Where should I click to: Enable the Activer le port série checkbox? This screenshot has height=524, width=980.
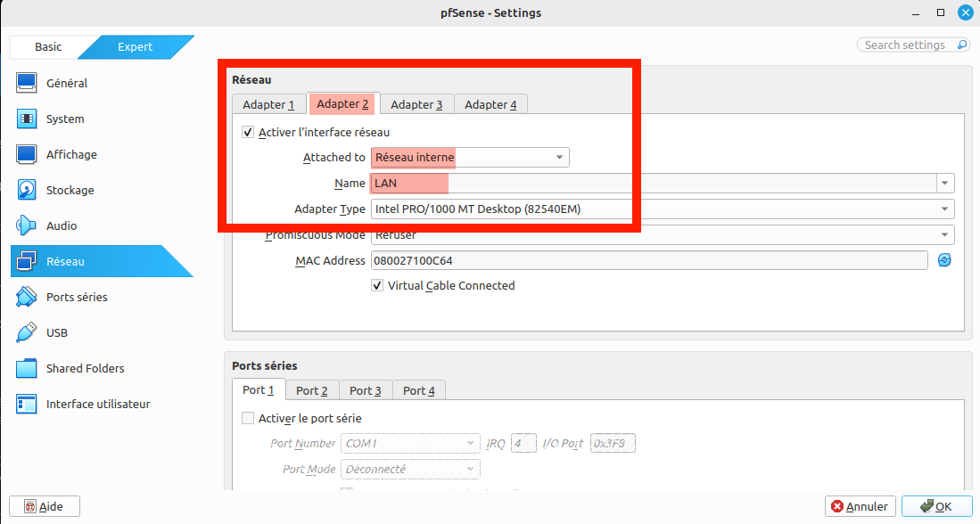coord(248,419)
